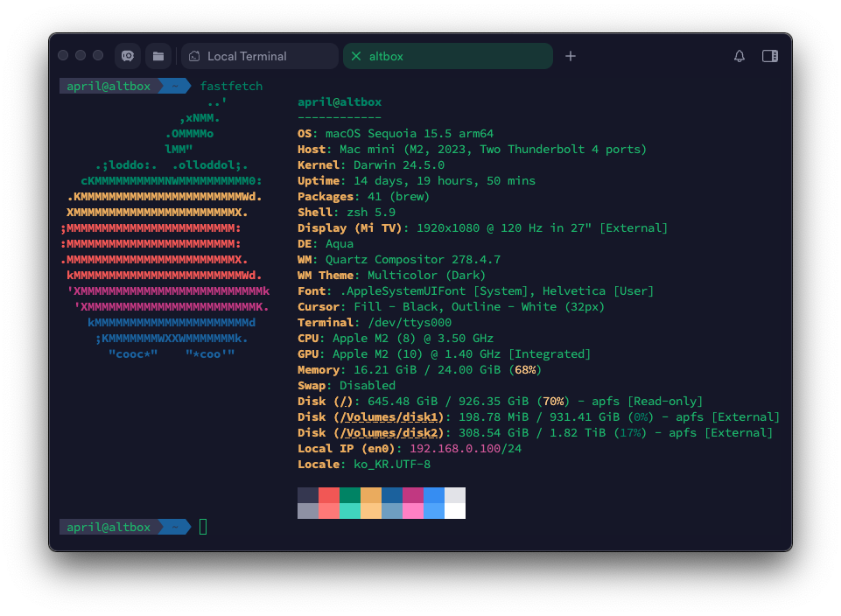Click the 'Multicolor (Dark)' theme value
The image size is (841, 616).
pyautogui.click(x=426, y=276)
